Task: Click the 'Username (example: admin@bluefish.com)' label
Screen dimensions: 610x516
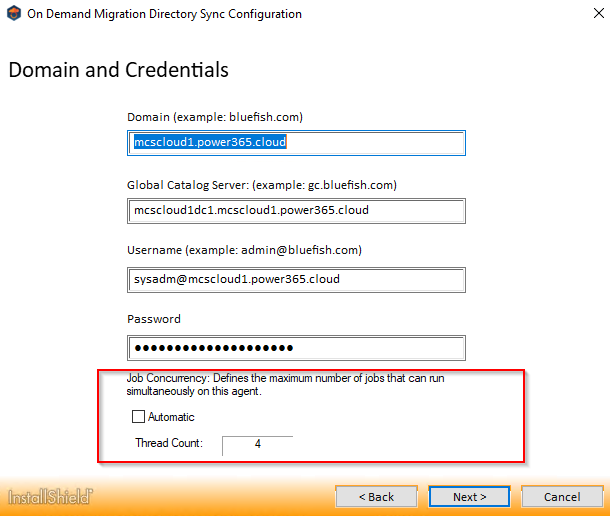Action: pos(244,250)
